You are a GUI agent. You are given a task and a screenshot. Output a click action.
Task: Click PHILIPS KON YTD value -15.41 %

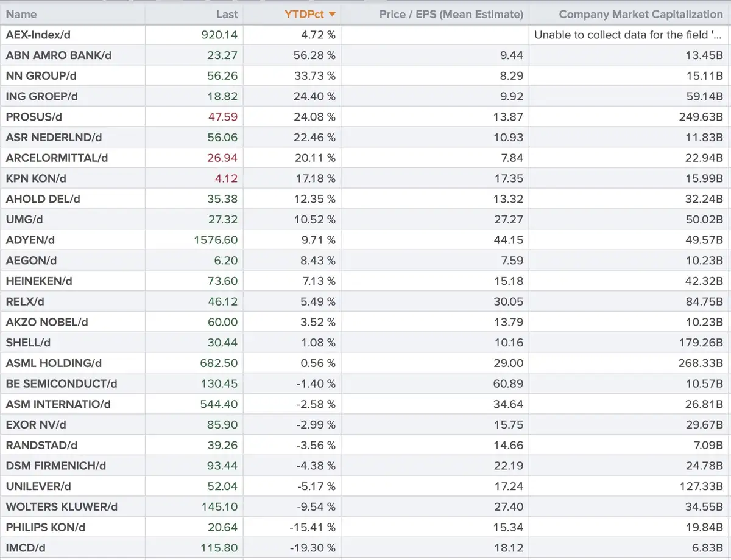click(x=313, y=528)
